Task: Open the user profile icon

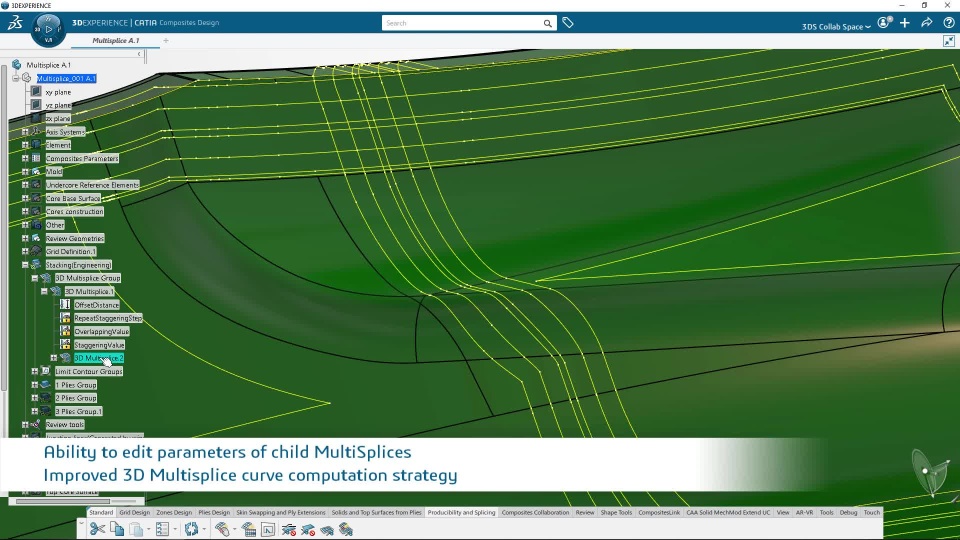Action: (x=884, y=23)
